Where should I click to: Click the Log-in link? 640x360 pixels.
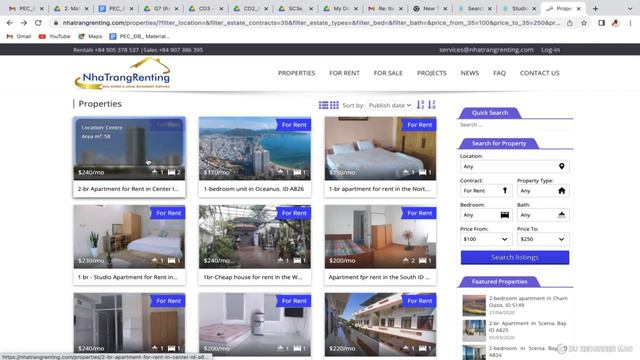[x=550, y=50]
